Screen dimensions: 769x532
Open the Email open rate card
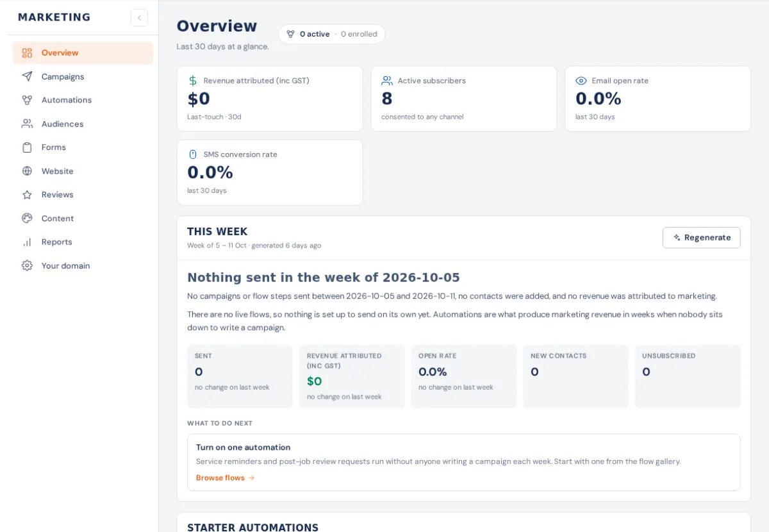658,99
